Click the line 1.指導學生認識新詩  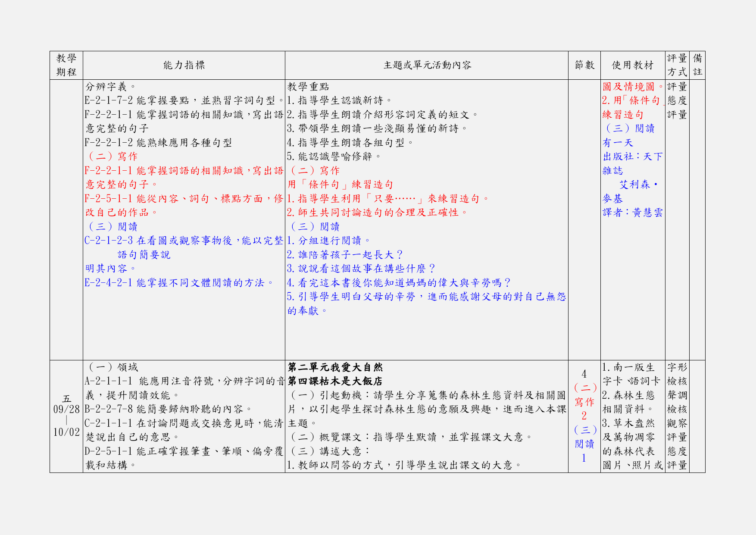click(340, 100)
